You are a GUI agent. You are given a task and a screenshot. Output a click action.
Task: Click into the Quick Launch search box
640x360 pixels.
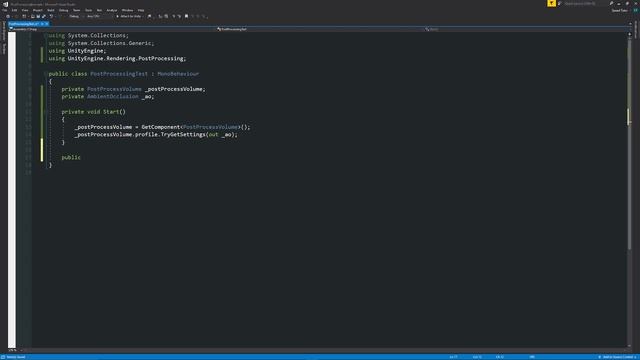(x=584, y=3)
